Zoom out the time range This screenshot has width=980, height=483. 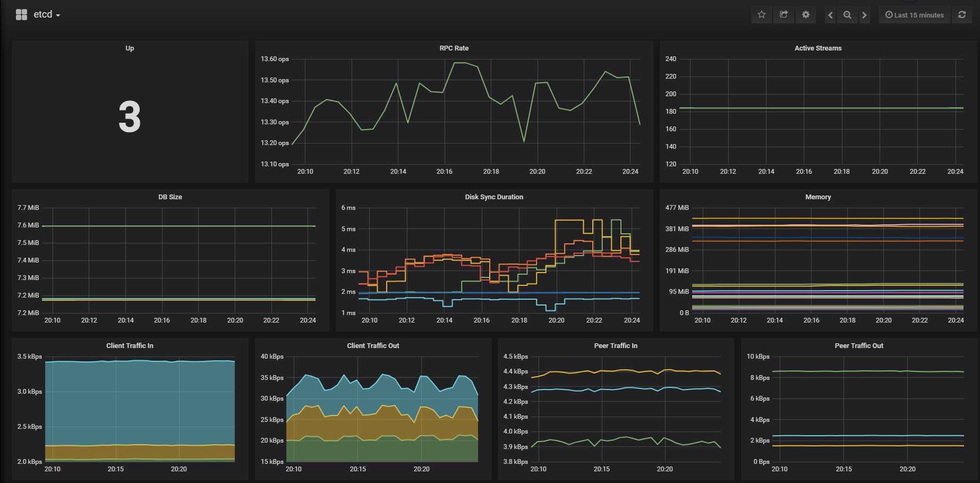(x=847, y=15)
